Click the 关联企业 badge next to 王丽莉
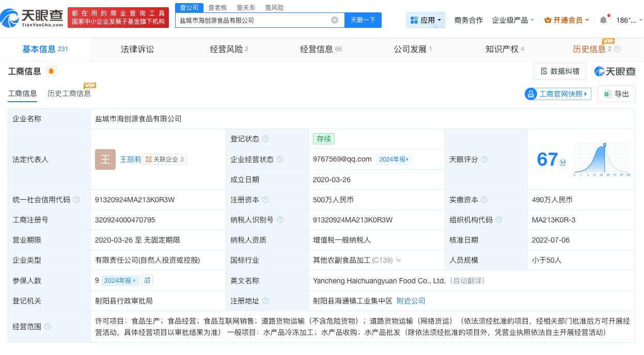Viewport: 644px width, 355px height. pyautogui.click(x=165, y=159)
